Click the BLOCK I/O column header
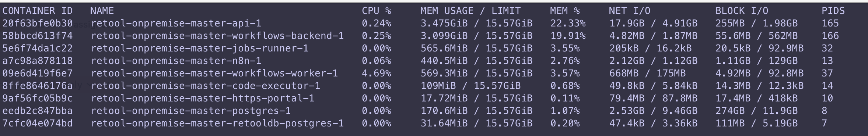 [x=742, y=11]
